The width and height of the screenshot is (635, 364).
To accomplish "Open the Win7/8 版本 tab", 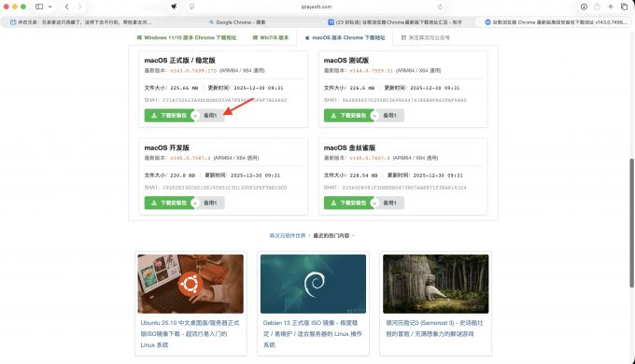I will coord(271,37).
